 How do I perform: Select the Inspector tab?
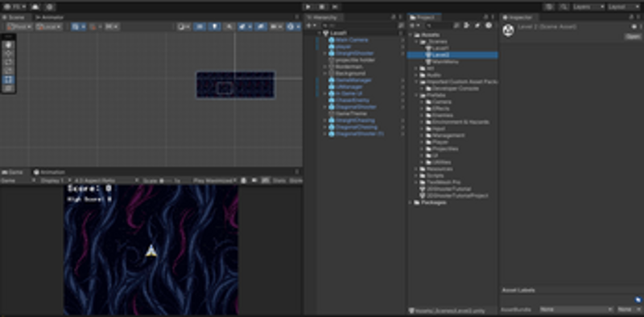518,17
